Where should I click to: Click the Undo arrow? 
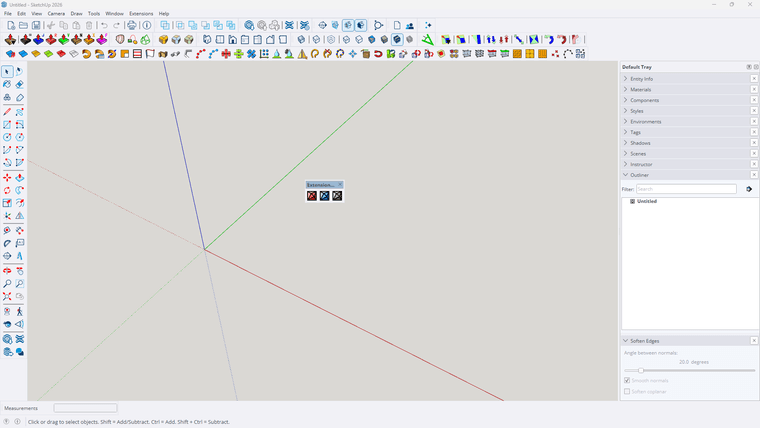click(x=104, y=25)
